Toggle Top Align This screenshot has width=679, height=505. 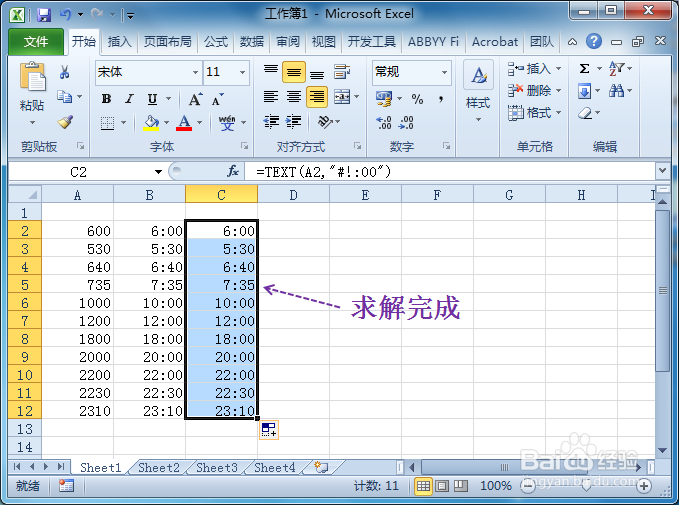coord(271,71)
